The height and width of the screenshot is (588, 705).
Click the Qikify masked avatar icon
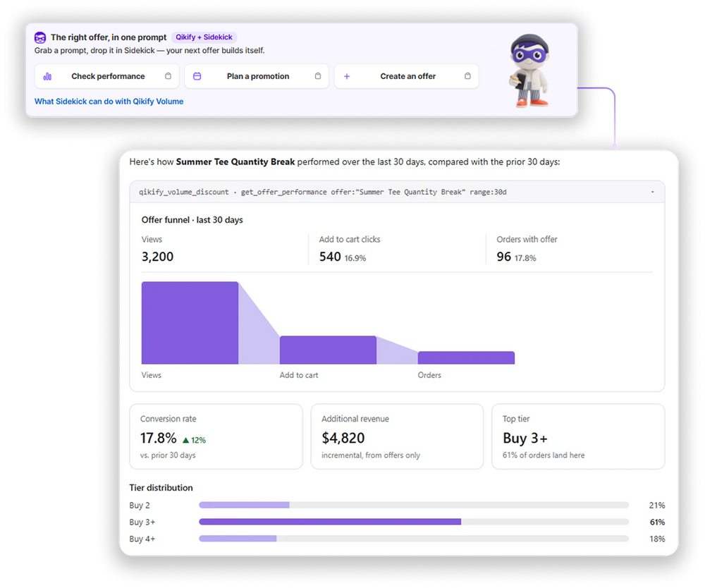coord(40,37)
